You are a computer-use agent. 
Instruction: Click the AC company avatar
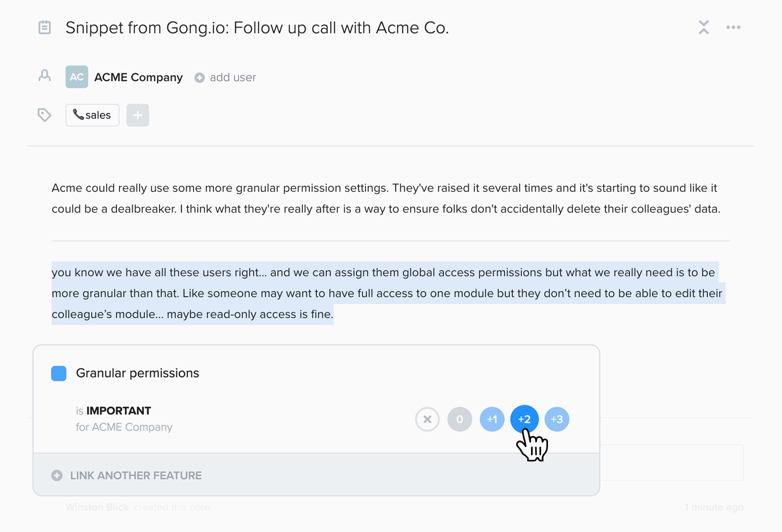[77, 77]
